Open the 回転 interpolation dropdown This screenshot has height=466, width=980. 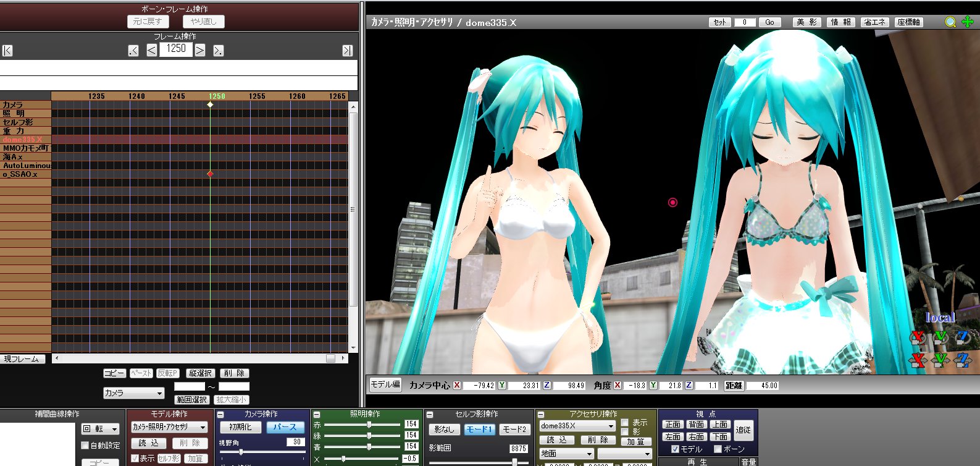(100, 429)
